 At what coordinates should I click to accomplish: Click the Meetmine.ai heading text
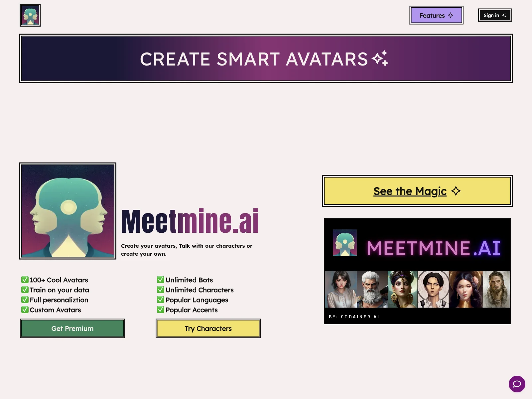(x=190, y=221)
